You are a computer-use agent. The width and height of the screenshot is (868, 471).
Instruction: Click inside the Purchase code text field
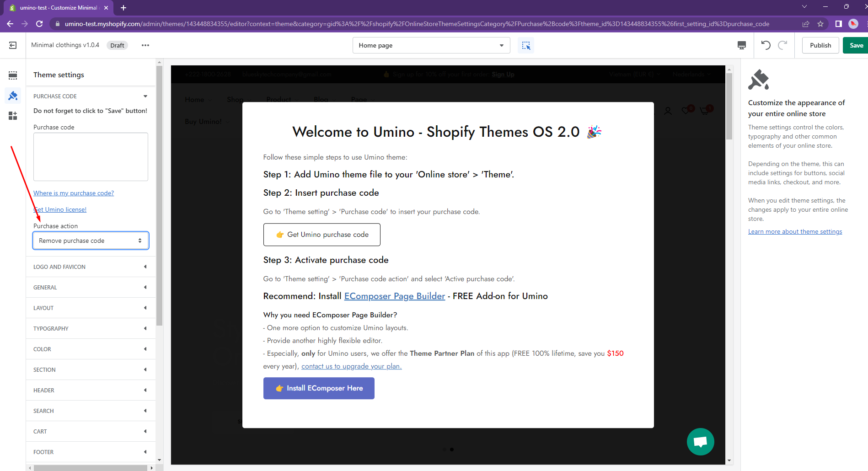(x=91, y=157)
